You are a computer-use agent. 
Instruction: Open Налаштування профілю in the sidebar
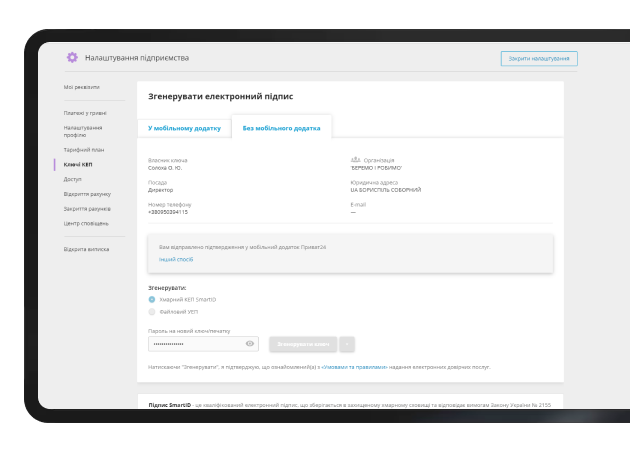[83, 131]
